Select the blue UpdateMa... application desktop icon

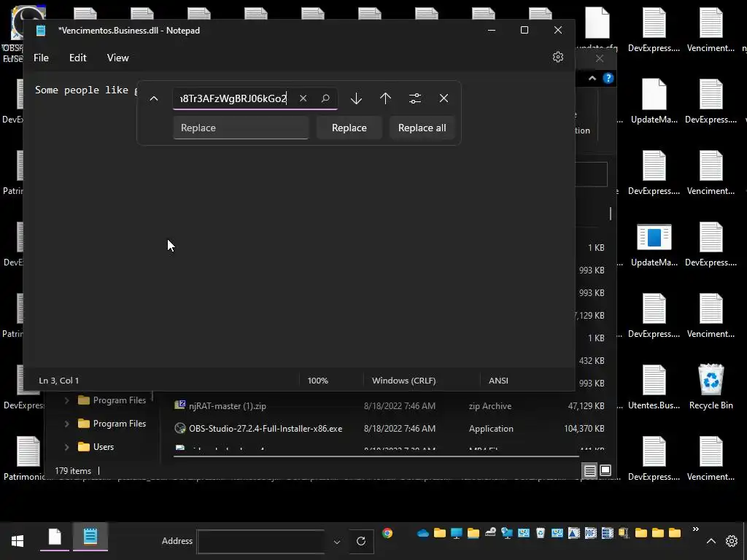click(x=654, y=245)
